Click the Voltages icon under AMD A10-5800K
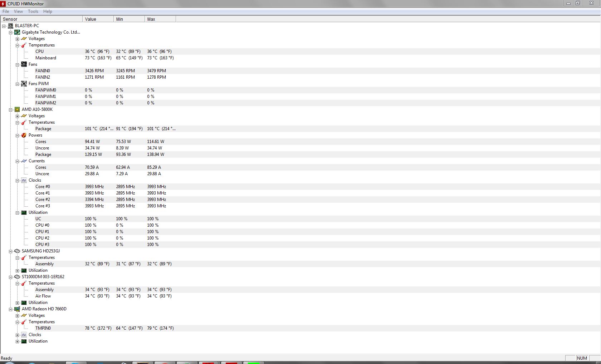This screenshot has width=601, height=364. click(x=24, y=116)
